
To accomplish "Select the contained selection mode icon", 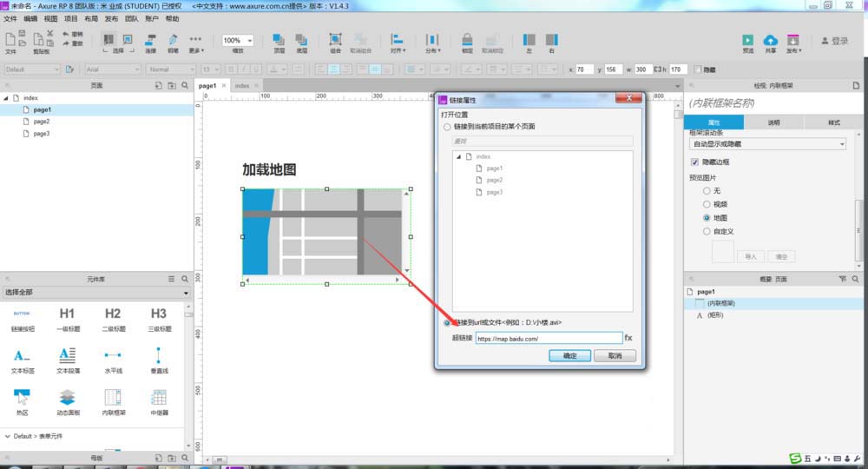I will (128, 39).
